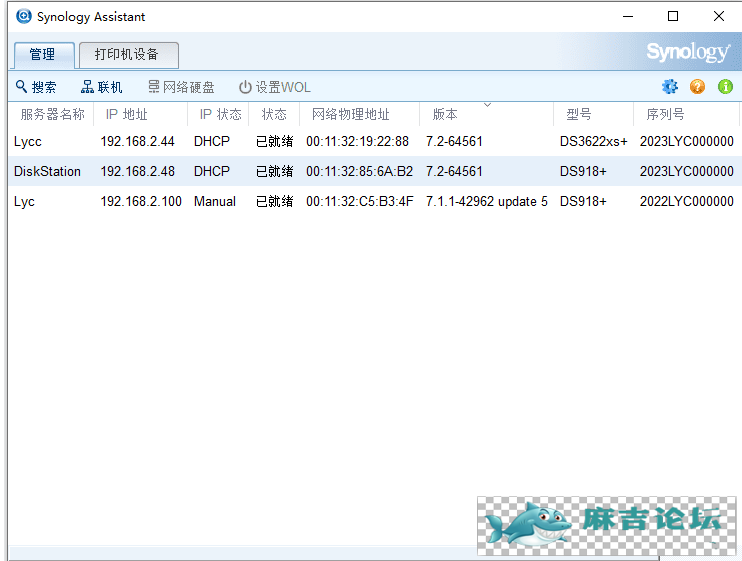Click the 网络硬盘 network drive button
Image resolution: width=742 pixels, height=561 pixels.
click(181, 87)
